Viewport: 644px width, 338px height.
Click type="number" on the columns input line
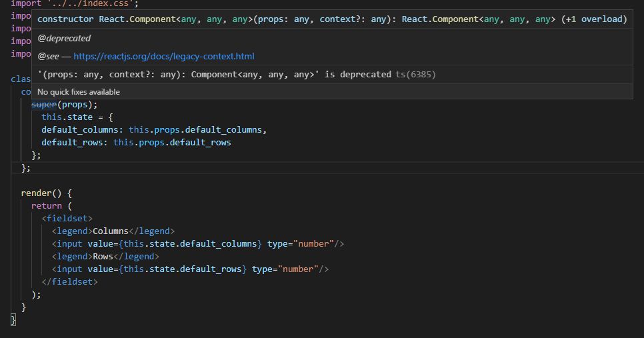(301, 244)
